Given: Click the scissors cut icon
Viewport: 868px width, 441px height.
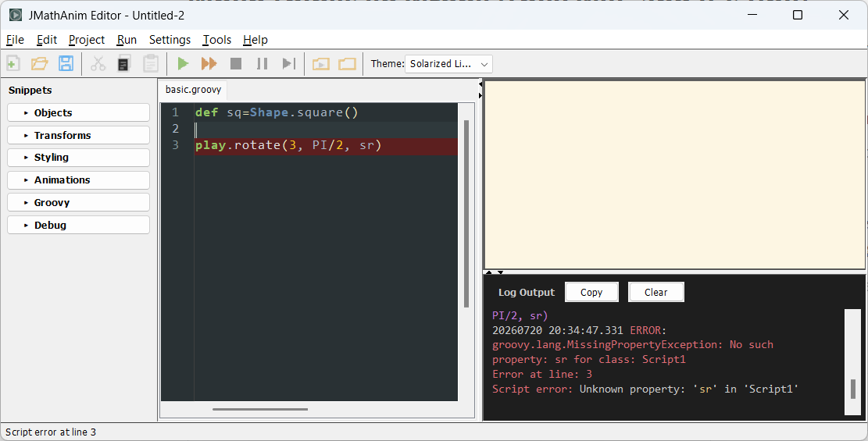Looking at the screenshot, I should coord(98,64).
